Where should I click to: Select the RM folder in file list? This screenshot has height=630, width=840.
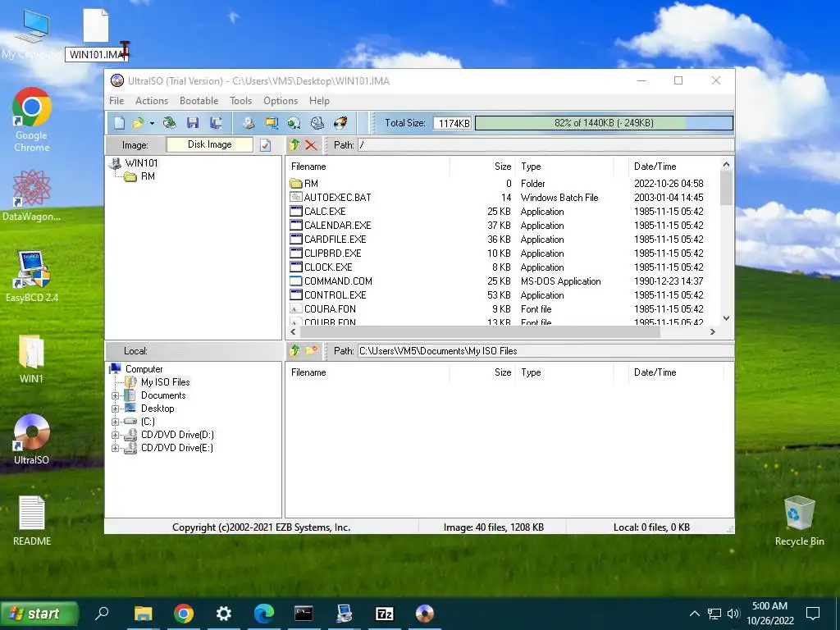311,184
